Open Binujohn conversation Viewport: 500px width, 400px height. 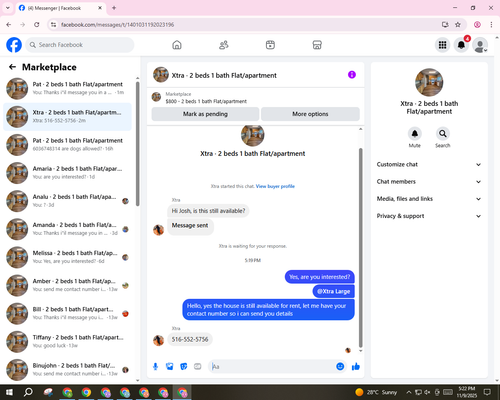67,370
